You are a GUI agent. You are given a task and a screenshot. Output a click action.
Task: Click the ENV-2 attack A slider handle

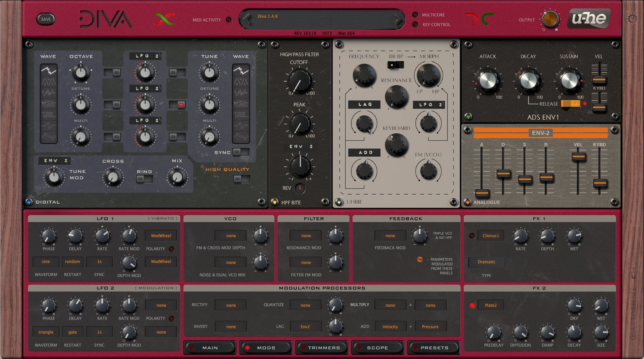[482, 193]
